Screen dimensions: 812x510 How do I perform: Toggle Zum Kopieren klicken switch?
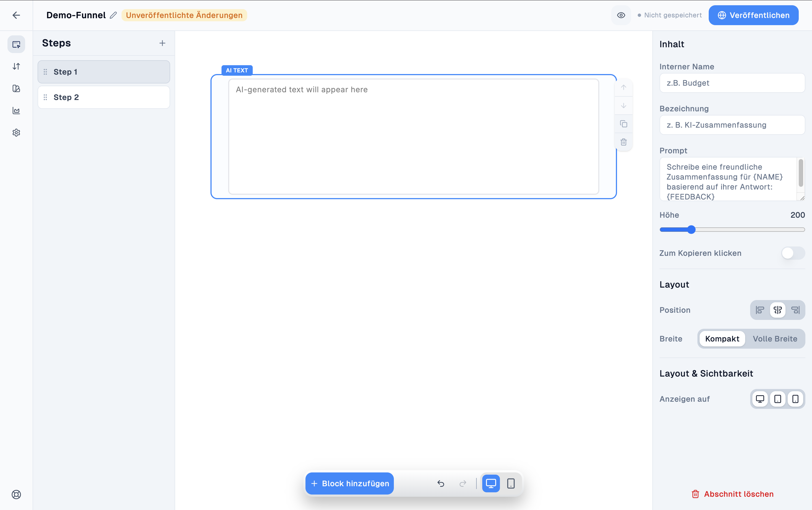click(793, 253)
